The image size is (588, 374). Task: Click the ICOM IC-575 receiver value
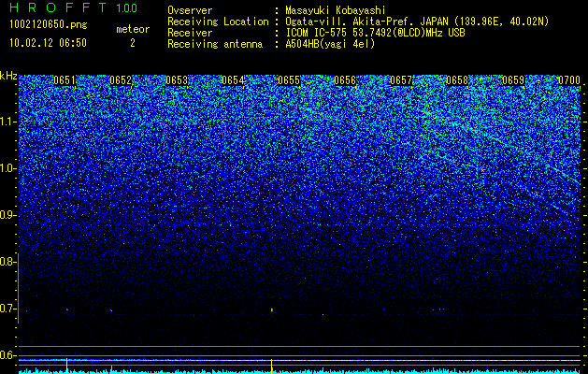[375, 33]
